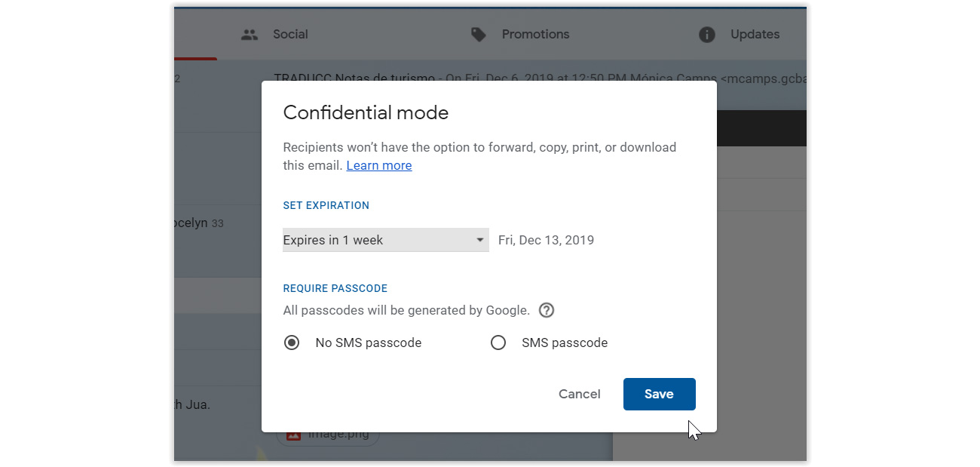
Task: Click the expiration dropdown arrow
Action: click(480, 240)
